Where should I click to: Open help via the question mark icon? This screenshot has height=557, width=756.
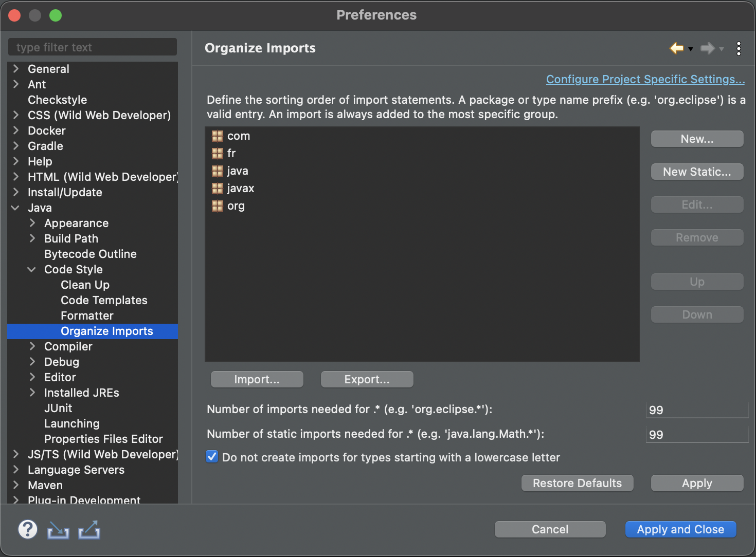coord(28,529)
